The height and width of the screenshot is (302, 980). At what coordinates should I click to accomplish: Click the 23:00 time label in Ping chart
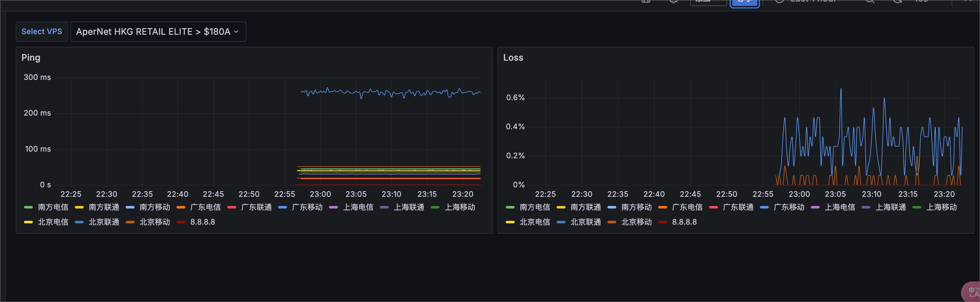[320, 194]
